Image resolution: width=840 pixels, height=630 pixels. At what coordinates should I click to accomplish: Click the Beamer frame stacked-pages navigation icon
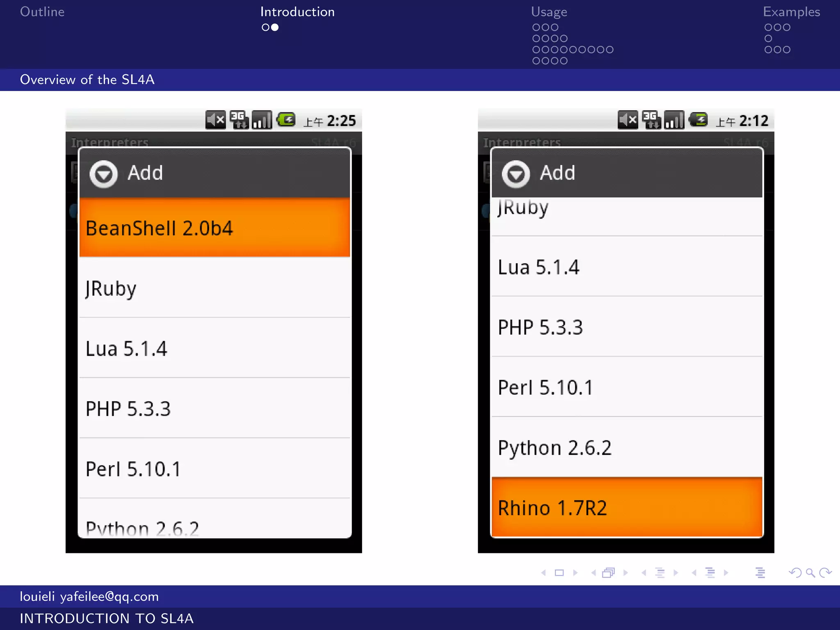point(609,573)
